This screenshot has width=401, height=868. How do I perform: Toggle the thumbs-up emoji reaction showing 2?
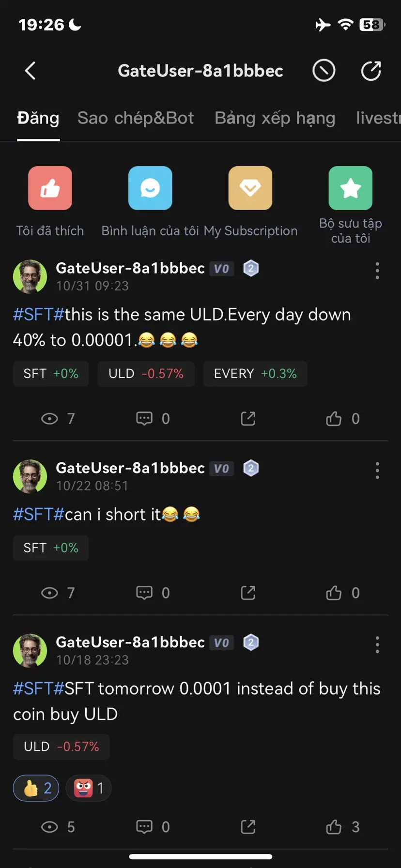36,788
